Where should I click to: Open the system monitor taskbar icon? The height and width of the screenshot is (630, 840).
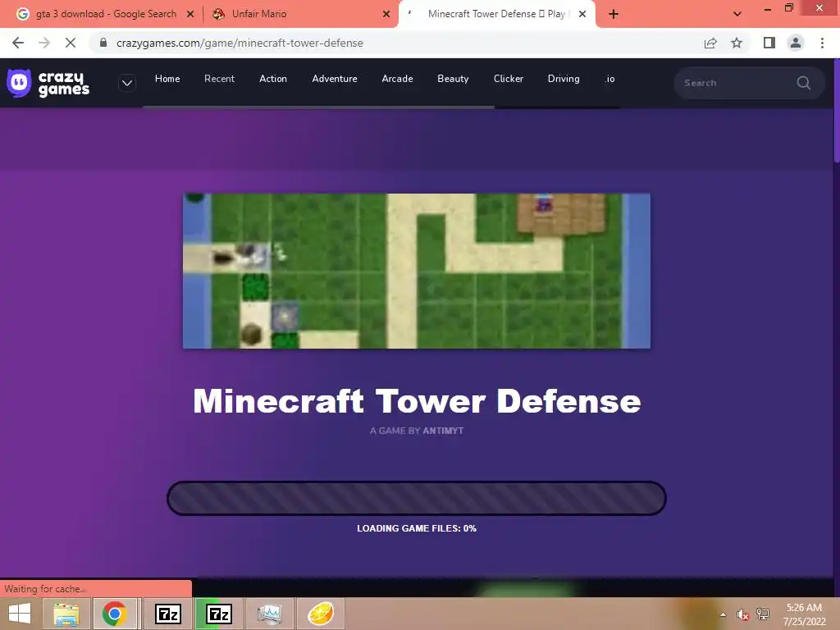point(269,614)
